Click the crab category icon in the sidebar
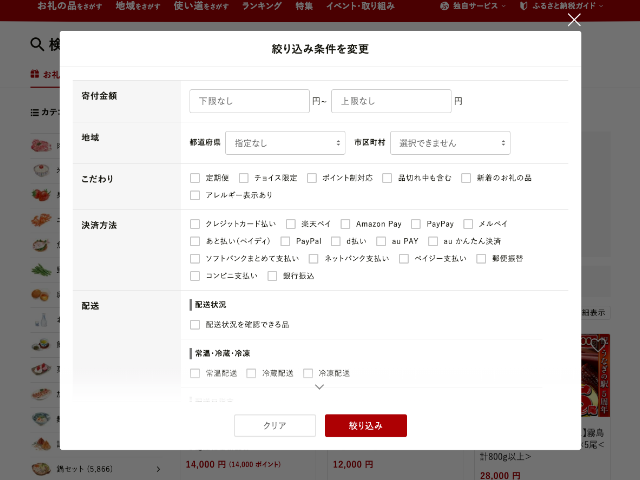Image resolution: width=640 pixels, height=480 pixels. pyautogui.click(x=41, y=220)
